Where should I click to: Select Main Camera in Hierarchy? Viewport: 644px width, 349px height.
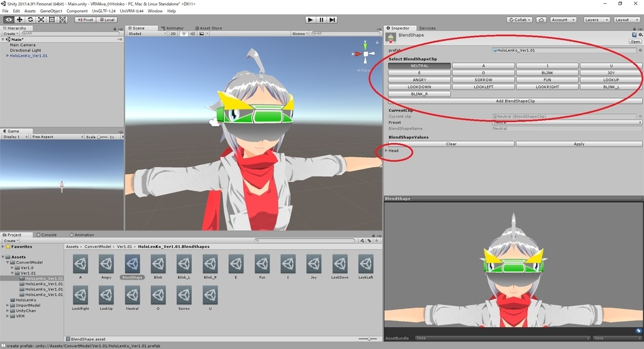coord(23,45)
